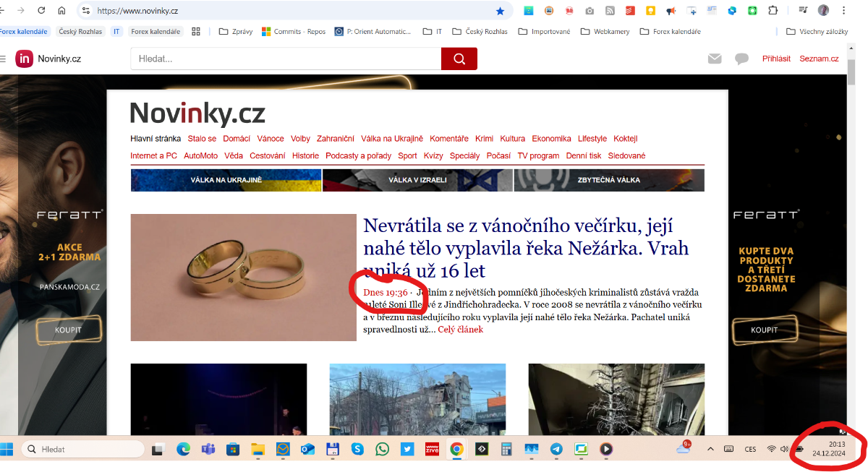
Task: Open Chrome three-dot menu
Action: (x=843, y=11)
